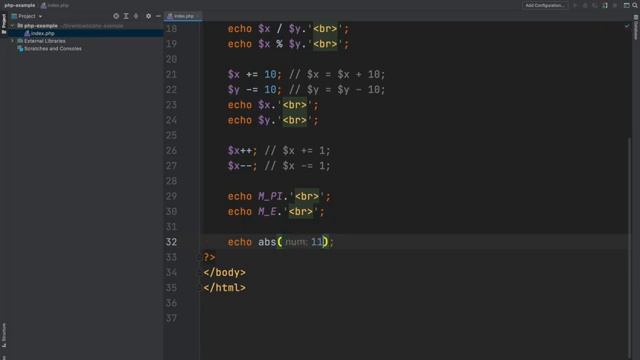Click the constant M_PI on line 29

[x=270, y=196]
